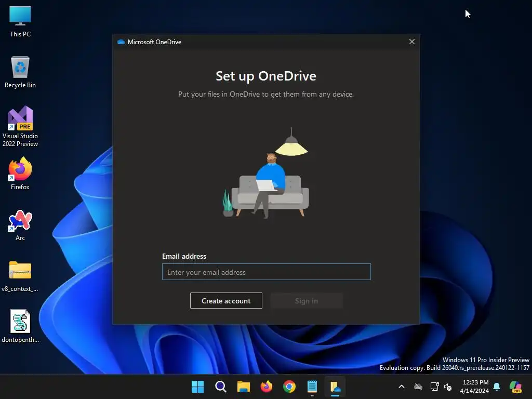
Task: Click the muted volume tray icon
Action: click(x=448, y=387)
